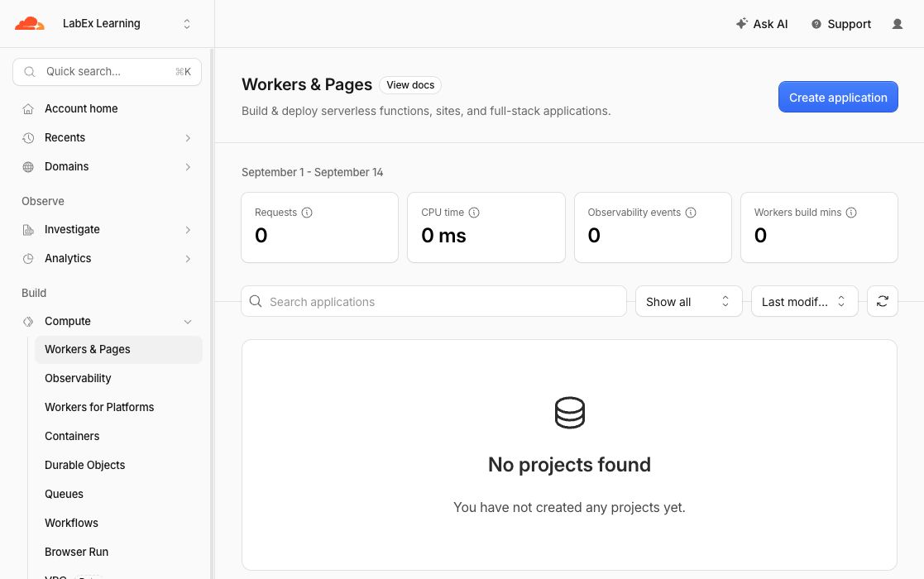924x579 pixels.
Task: Click the Create application button
Action: coord(838,97)
